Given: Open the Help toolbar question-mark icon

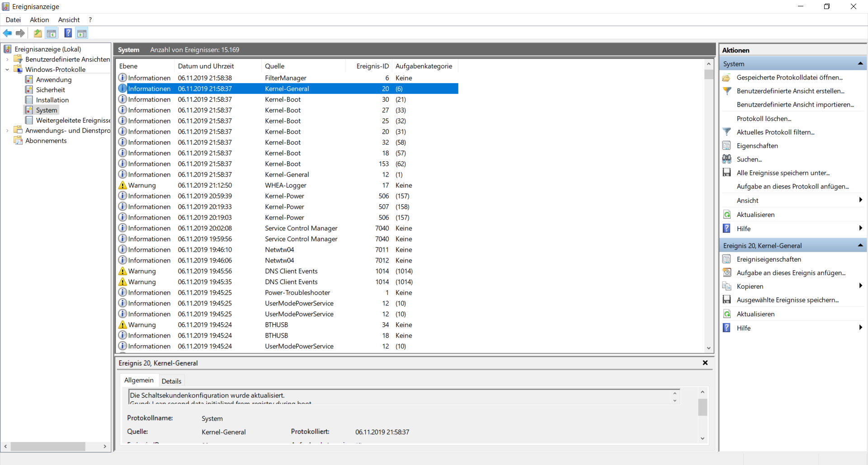Looking at the screenshot, I should point(68,33).
